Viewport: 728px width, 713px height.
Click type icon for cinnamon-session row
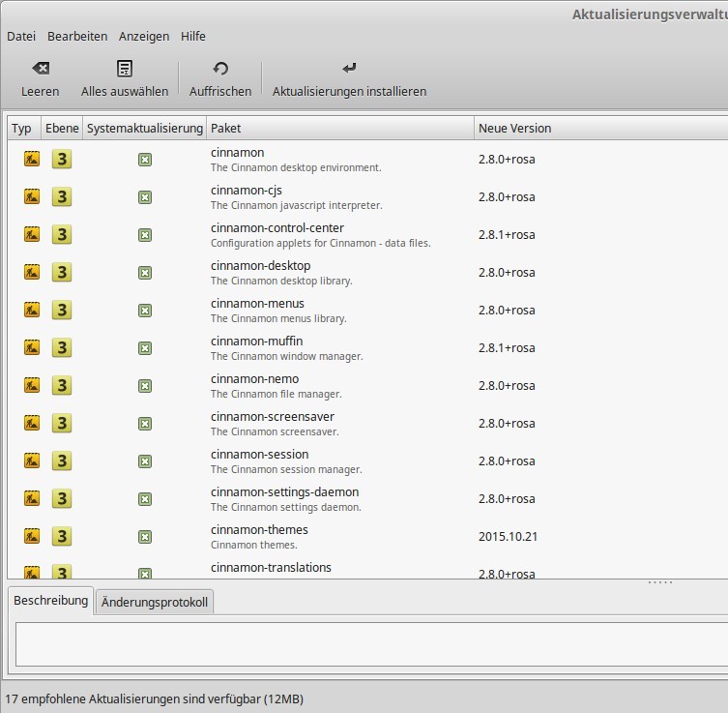pyautogui.click(x=32, y=460)
